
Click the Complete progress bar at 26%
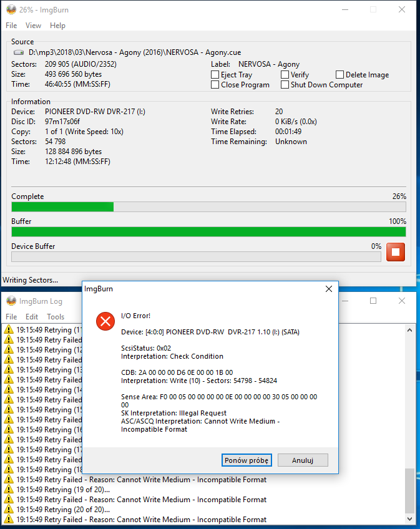click(x=208, y=207)
